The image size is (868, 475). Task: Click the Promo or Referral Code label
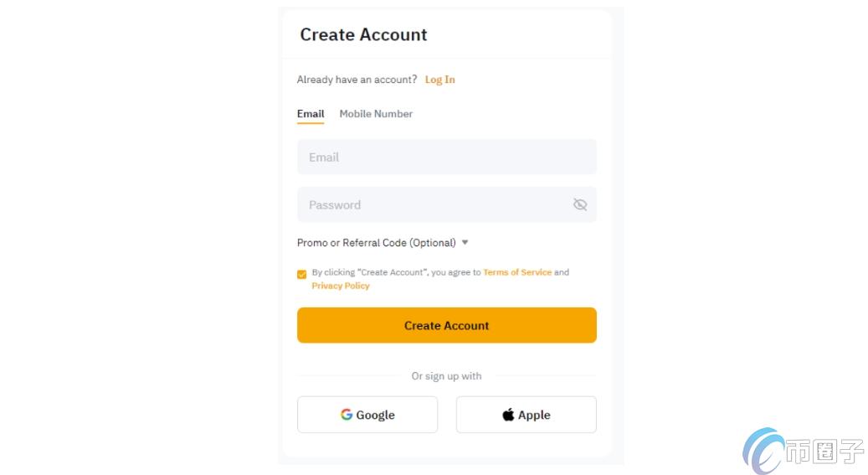click(x=376, y=243)
